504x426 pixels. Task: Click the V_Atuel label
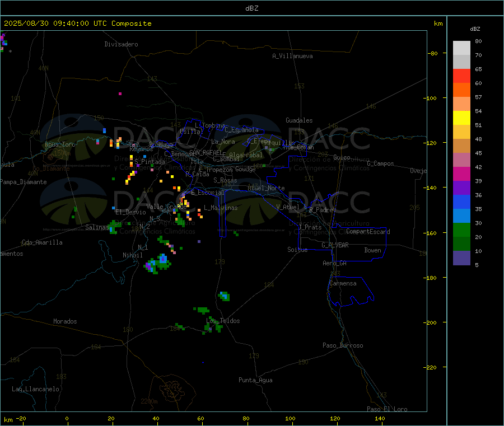point(288,207)
